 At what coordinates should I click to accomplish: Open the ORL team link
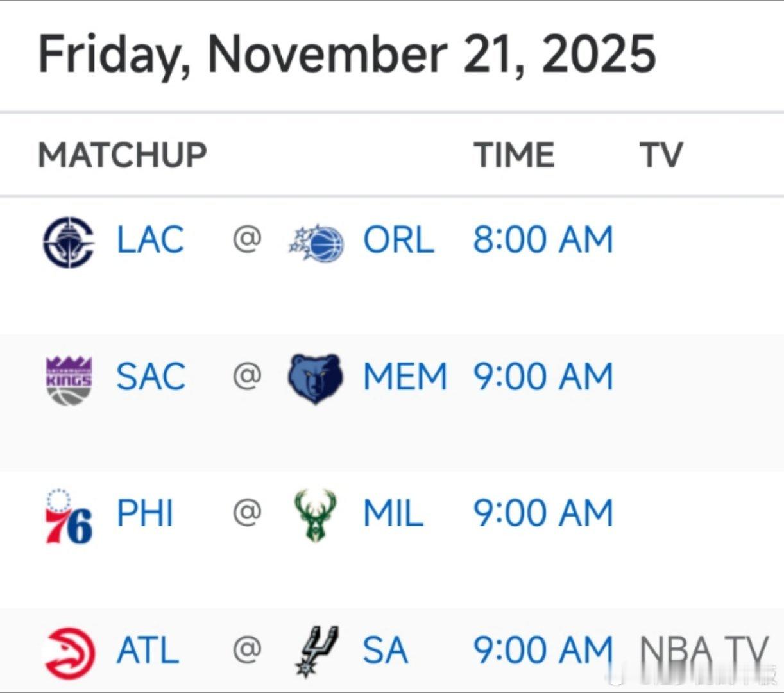398,240
